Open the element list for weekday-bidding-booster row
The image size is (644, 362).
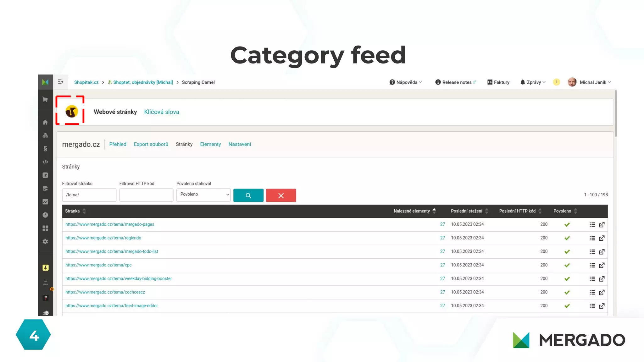(x=592, y=279)
